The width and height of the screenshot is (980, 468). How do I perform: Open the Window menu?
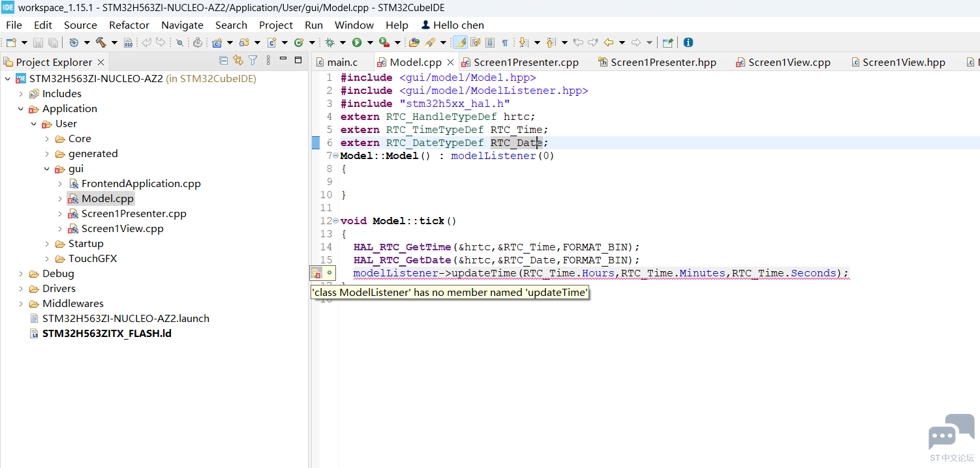[354, 25]
